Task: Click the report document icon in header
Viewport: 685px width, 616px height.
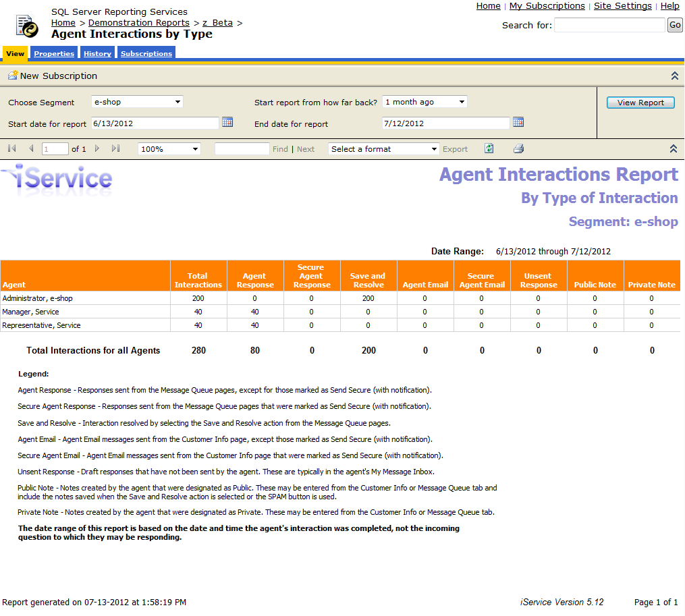Action: pos(26,26)
